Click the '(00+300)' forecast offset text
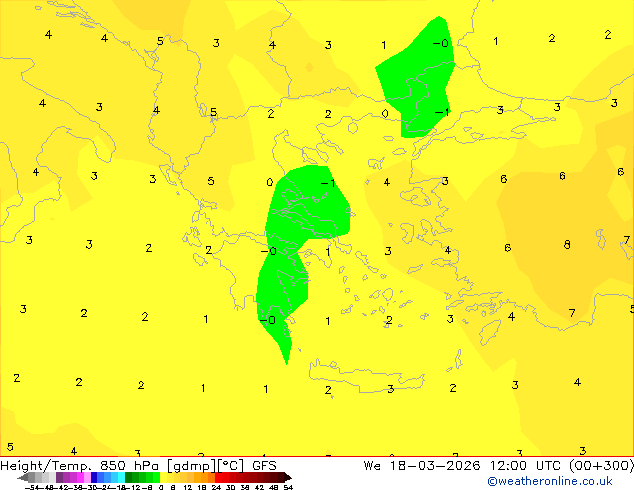Screen dimensions: 634x490 pyautogui.click(x=601, y=466)
